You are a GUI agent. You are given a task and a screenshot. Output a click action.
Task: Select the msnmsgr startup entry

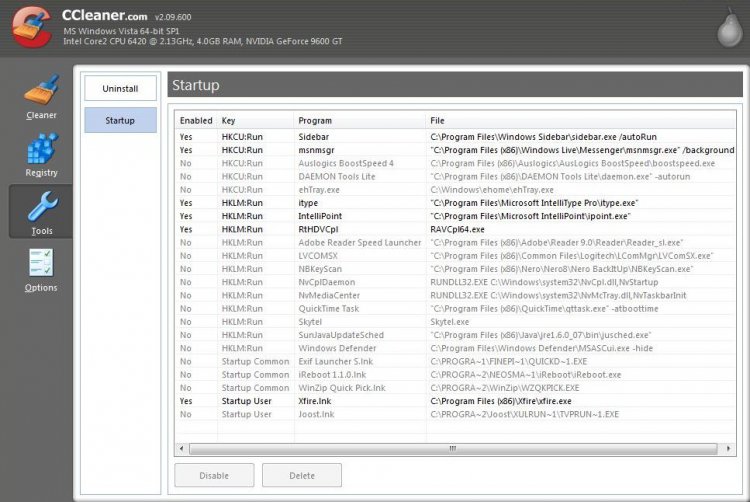[x=455, y=150]
